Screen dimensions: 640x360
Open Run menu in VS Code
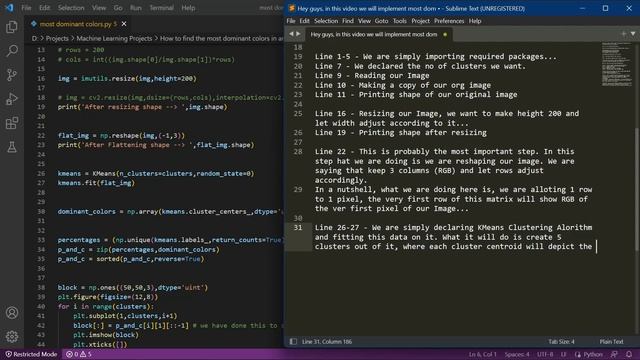coord(136,8)
